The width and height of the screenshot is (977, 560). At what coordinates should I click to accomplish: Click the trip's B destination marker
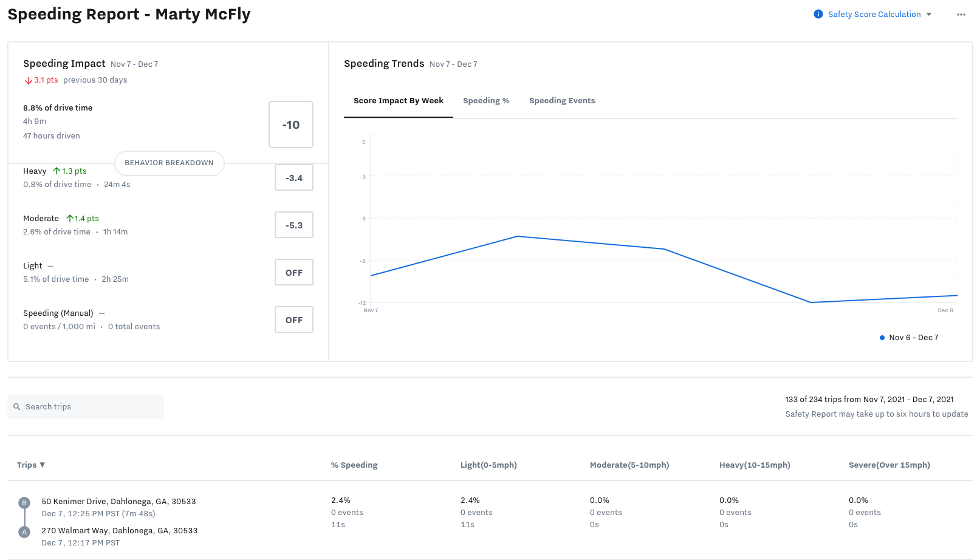[24, 503]
